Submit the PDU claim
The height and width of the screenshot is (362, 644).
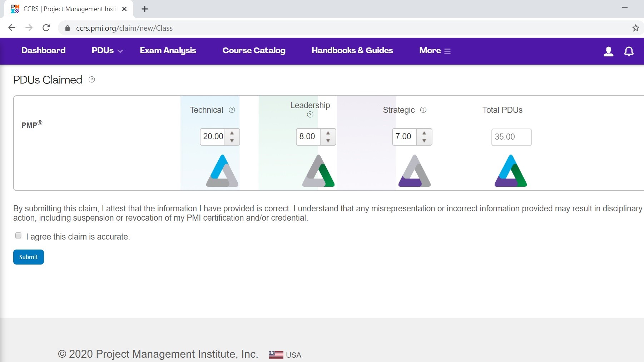pos(28,257)
